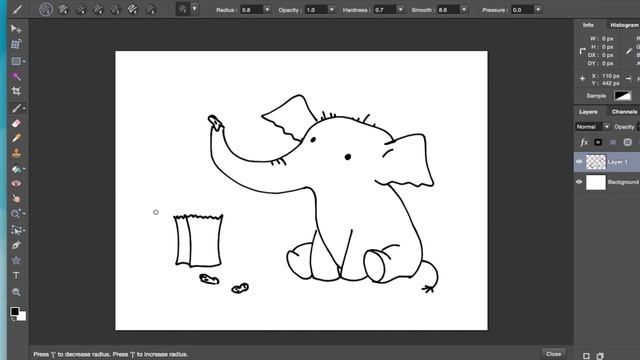Select the star Shape tool
This screenshot has width=640, height=360.
click(x=16, y=260)
